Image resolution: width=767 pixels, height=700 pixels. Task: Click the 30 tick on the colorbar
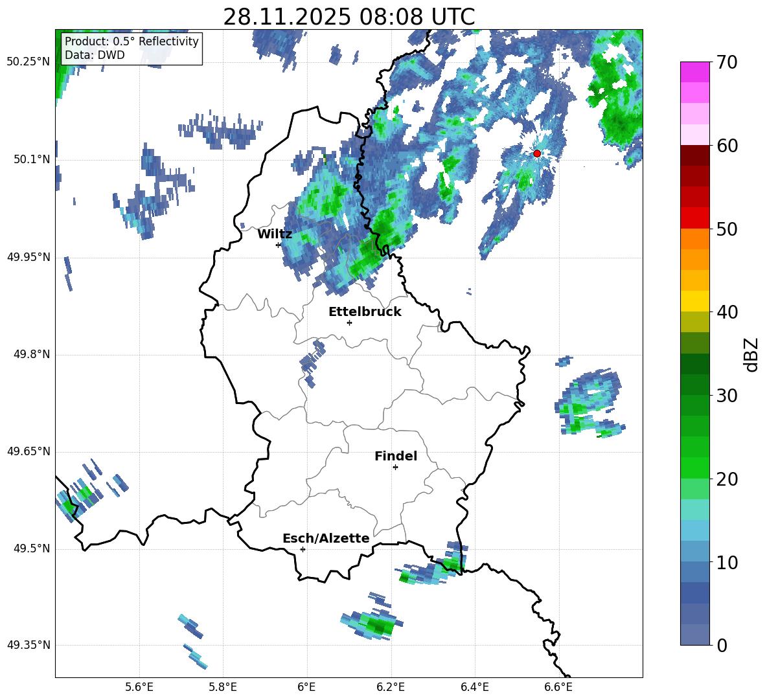click(727, 396)
